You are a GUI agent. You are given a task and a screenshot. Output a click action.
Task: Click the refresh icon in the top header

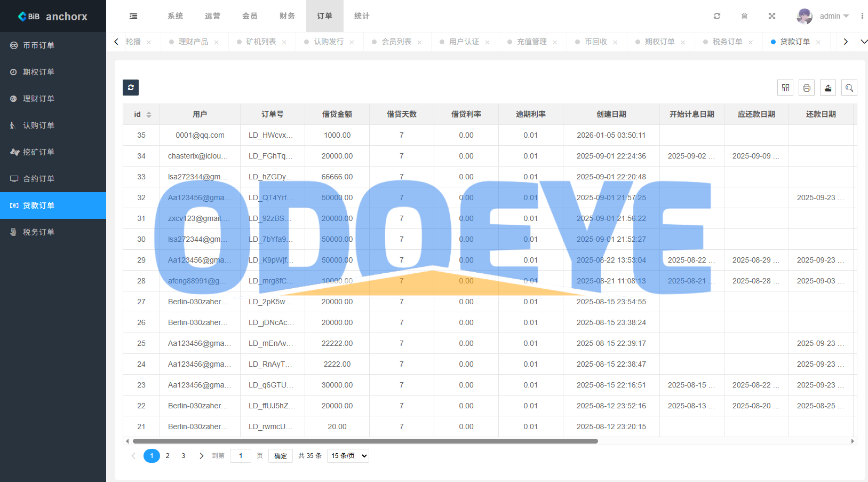pos(717,16)
